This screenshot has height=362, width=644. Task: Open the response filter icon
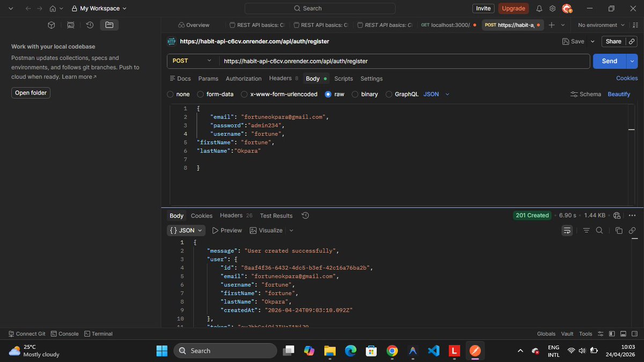(587, 231)
